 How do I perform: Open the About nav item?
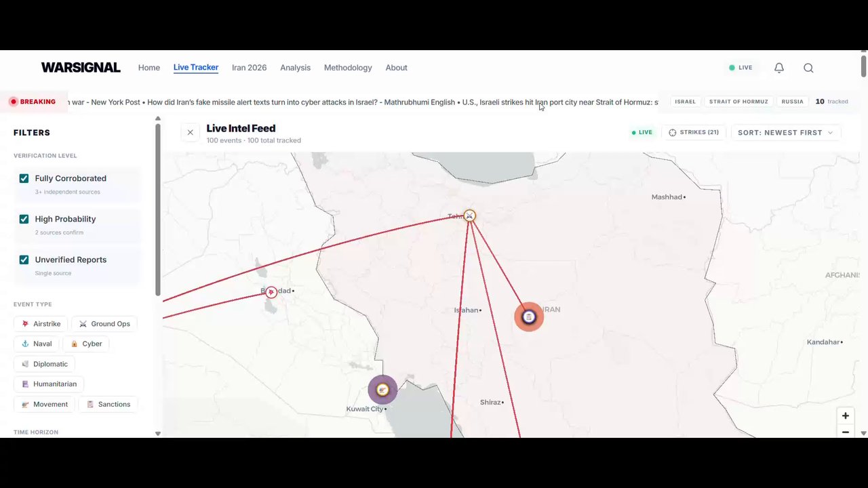397,68
